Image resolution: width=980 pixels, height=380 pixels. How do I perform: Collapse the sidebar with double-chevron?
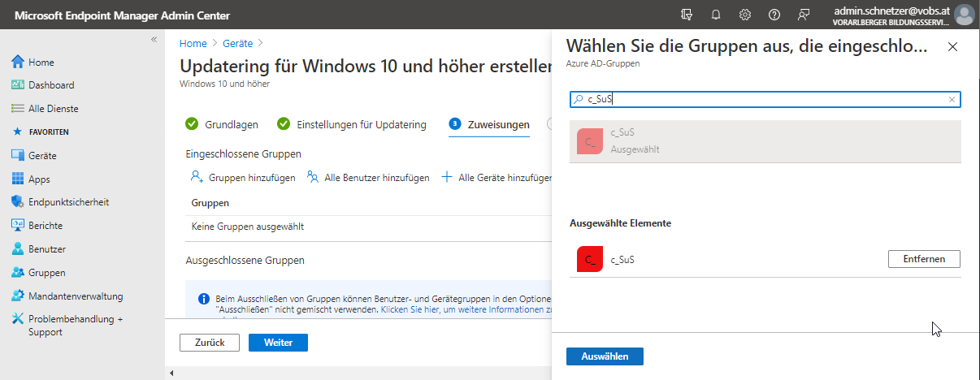pos(154,40)
